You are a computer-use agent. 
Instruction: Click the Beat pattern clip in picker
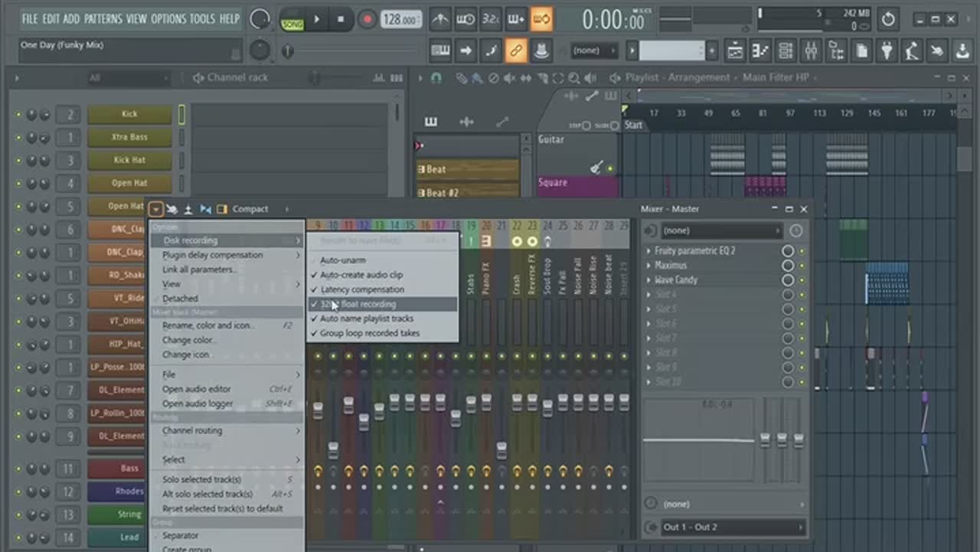click(x=467, y=169)
